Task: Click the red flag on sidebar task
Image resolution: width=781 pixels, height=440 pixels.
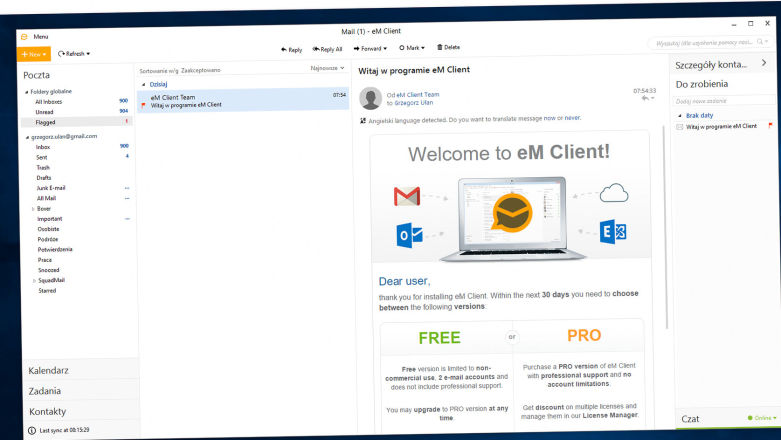Action: click(770, 125)
